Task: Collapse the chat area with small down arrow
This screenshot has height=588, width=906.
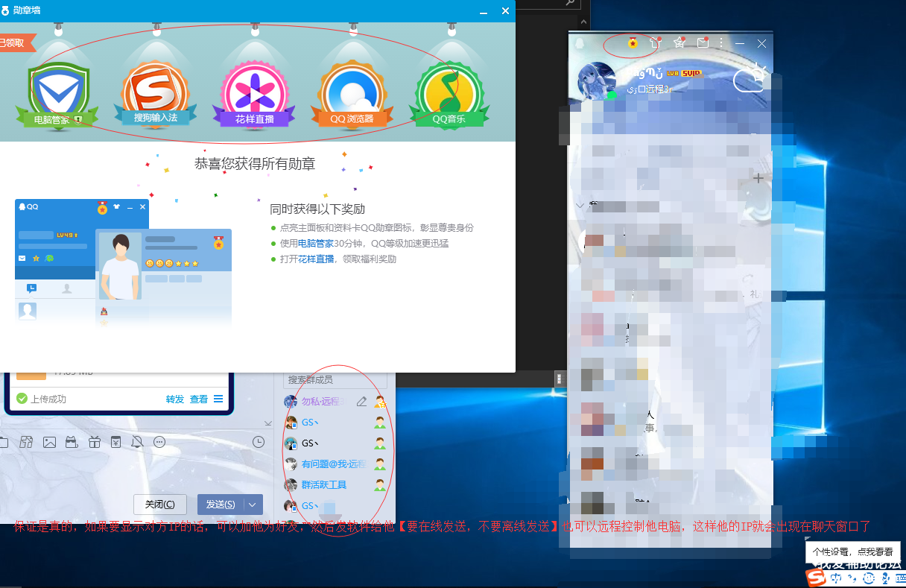Action: point(268,423)
